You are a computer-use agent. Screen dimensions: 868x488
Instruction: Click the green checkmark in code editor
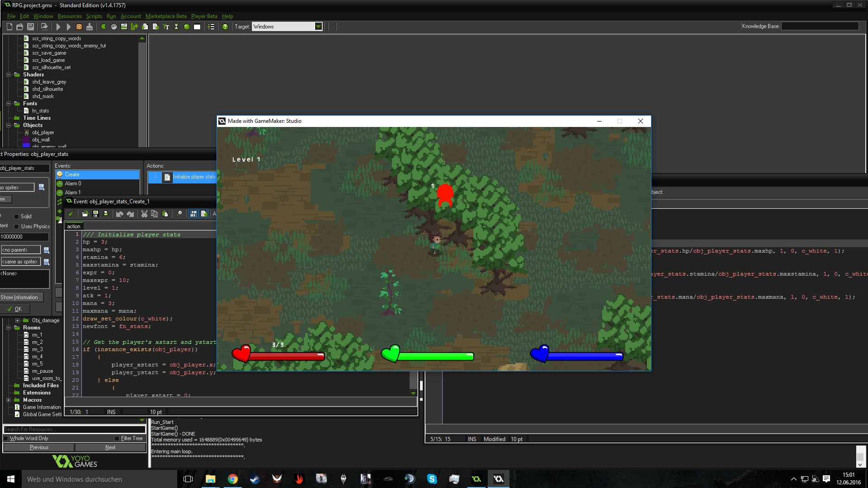(71, 214)
